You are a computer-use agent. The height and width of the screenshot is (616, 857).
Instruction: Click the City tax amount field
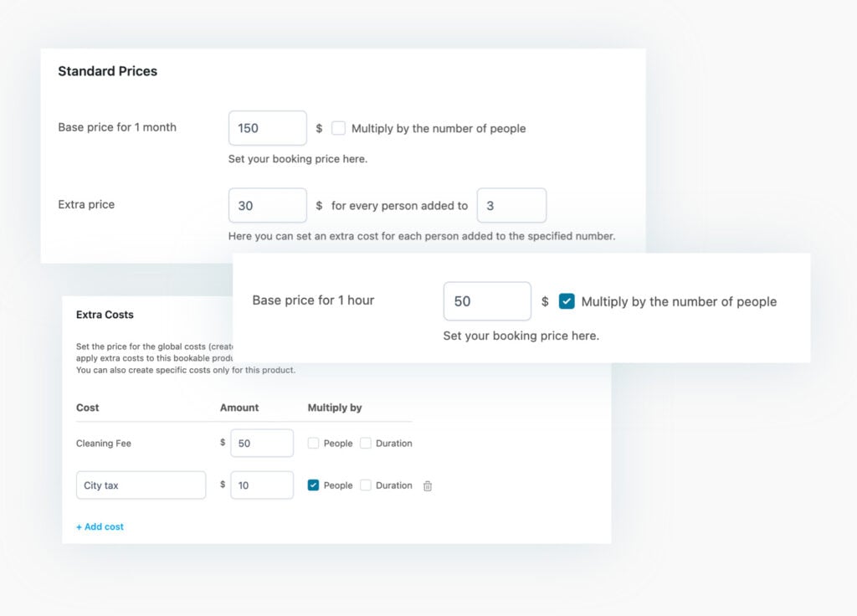coord(261,485)
